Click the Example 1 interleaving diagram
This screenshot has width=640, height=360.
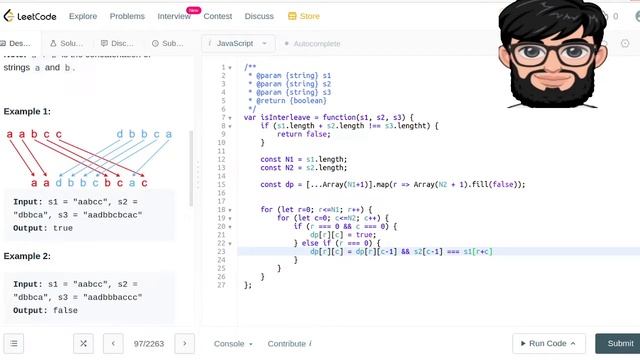pos(89,158)
